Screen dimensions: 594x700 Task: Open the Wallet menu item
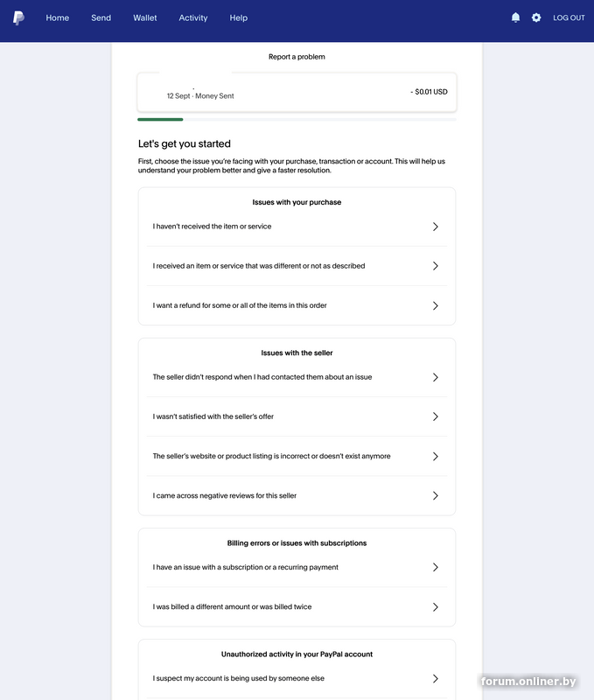pos(145,17)
